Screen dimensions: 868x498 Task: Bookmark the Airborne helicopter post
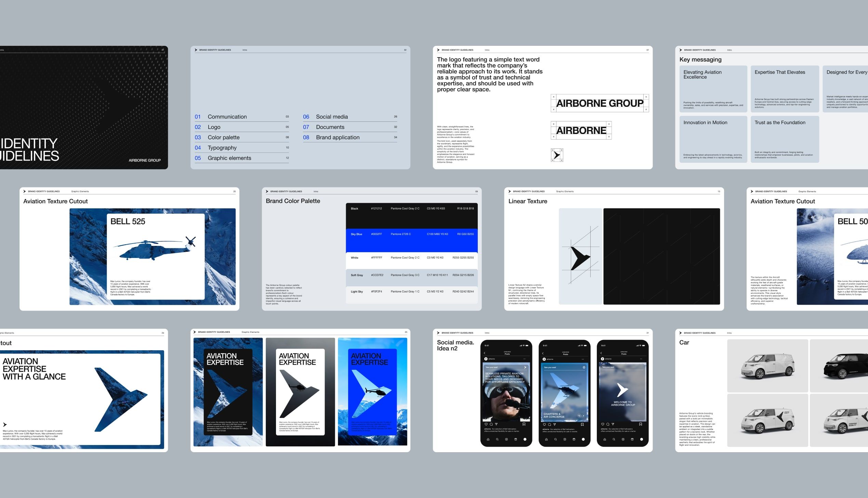[582, 424]
